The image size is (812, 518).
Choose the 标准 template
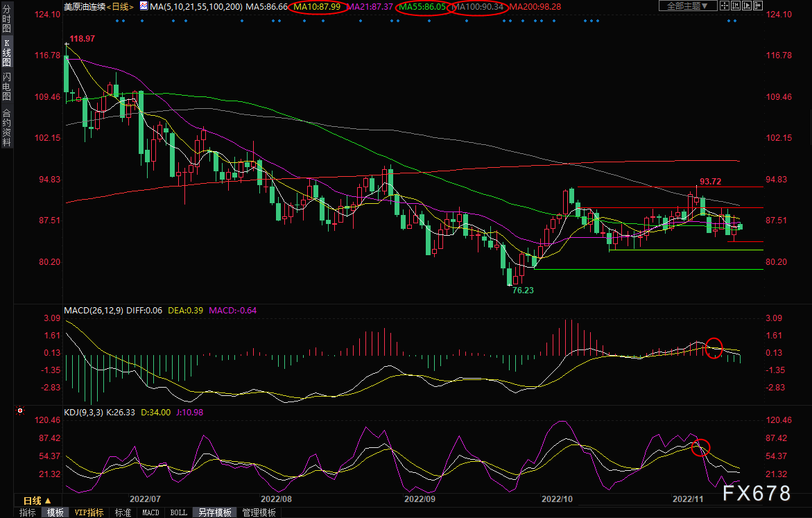(123, 512)
